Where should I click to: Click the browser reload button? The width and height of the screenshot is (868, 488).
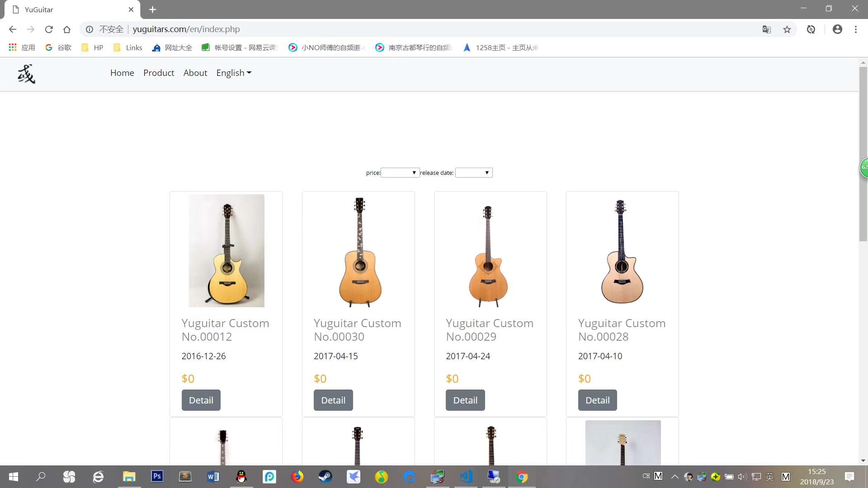(x=49, y=29)
